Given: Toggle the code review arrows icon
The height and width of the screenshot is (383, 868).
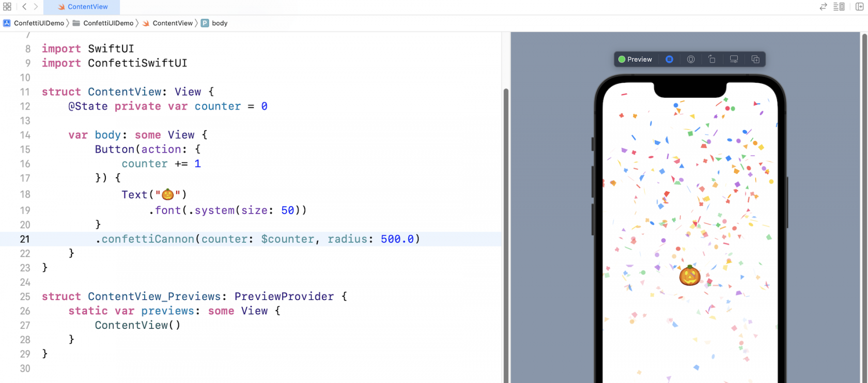Looking at the screenshot, I should [823, 7].
